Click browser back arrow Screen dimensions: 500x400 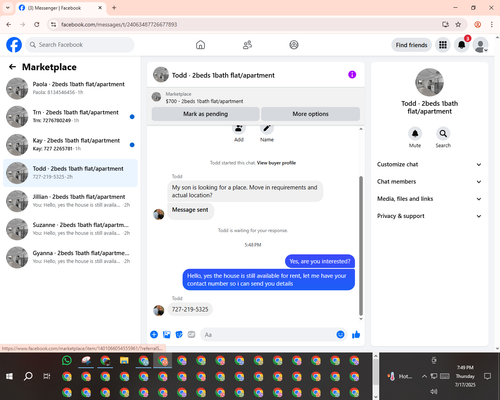click(9, 24)
